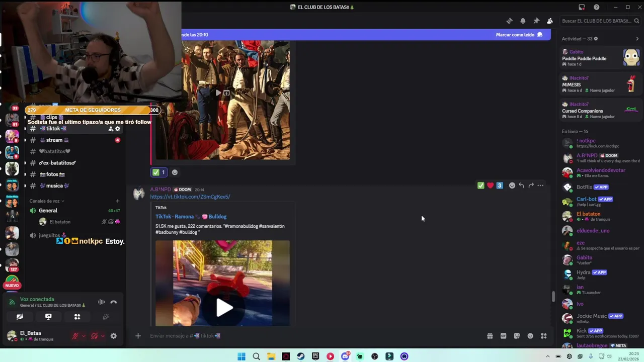The image size is (644, 362).
Task: Open the add reaction smiley beside checkmark reaction
Action: point(175,172)
